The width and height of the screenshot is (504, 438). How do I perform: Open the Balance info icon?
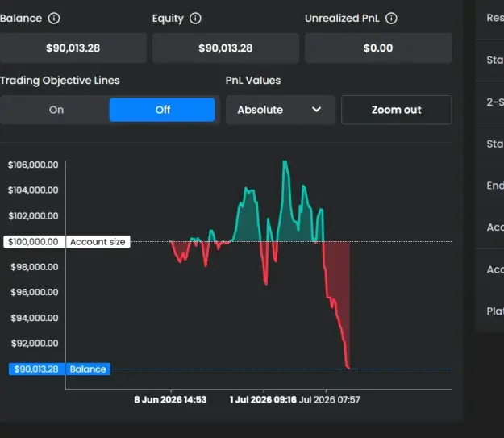pos(54,19)
